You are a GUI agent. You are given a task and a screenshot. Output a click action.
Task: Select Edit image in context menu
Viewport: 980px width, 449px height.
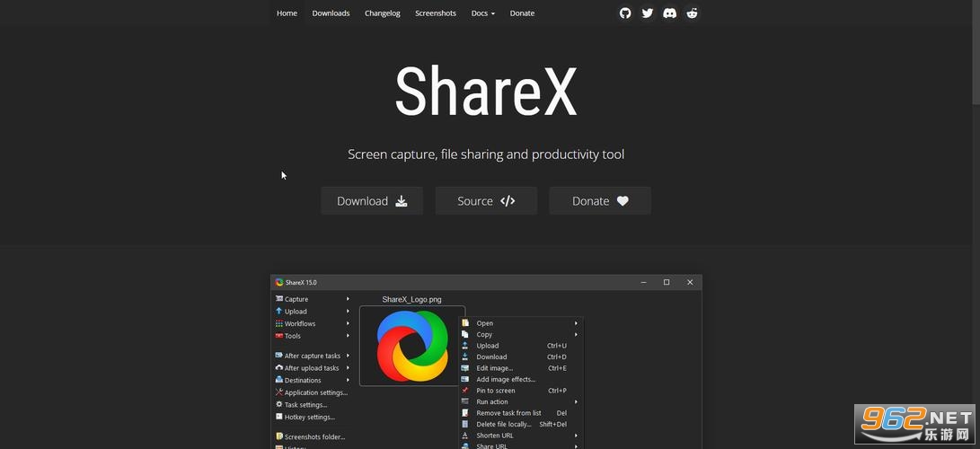521,368
